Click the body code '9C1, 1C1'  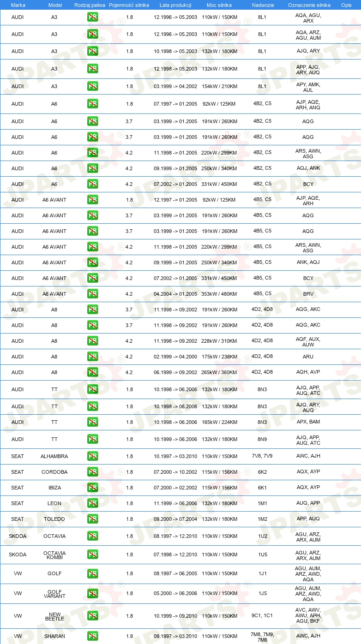[262, 616]
